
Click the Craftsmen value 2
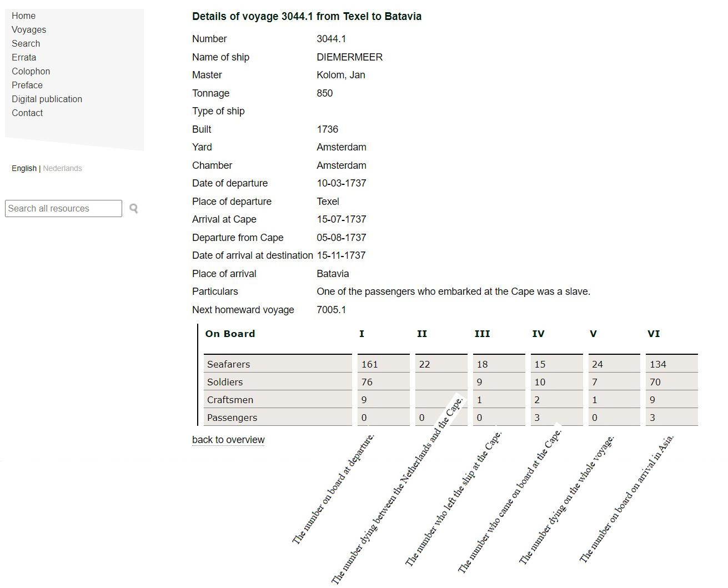(x=537, y=400)
